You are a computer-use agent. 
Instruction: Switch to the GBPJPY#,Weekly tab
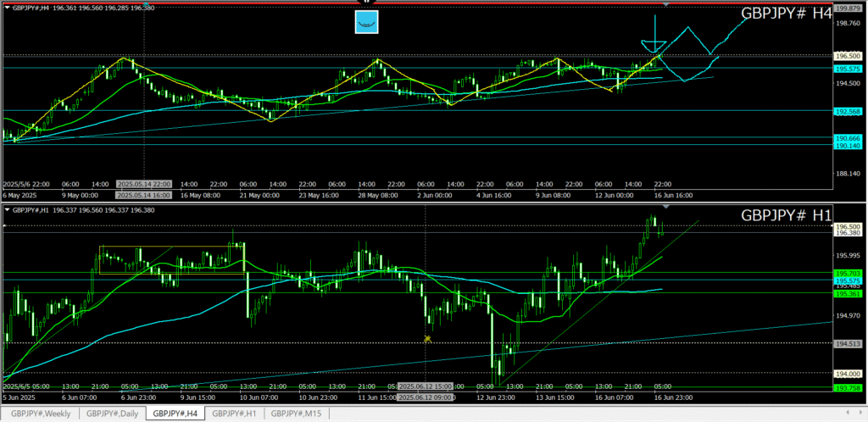pos(40,413)
